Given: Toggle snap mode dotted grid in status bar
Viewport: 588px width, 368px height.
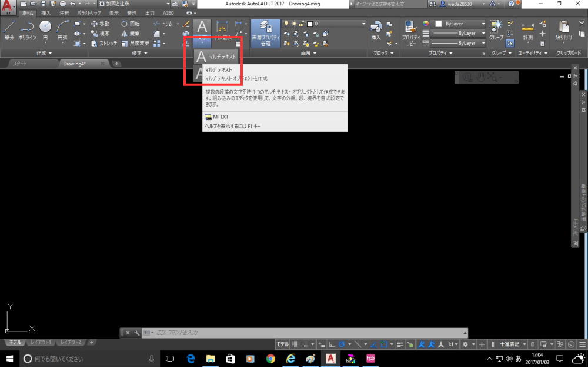Looking at the screenshot, I should click(x=305, y=344).
